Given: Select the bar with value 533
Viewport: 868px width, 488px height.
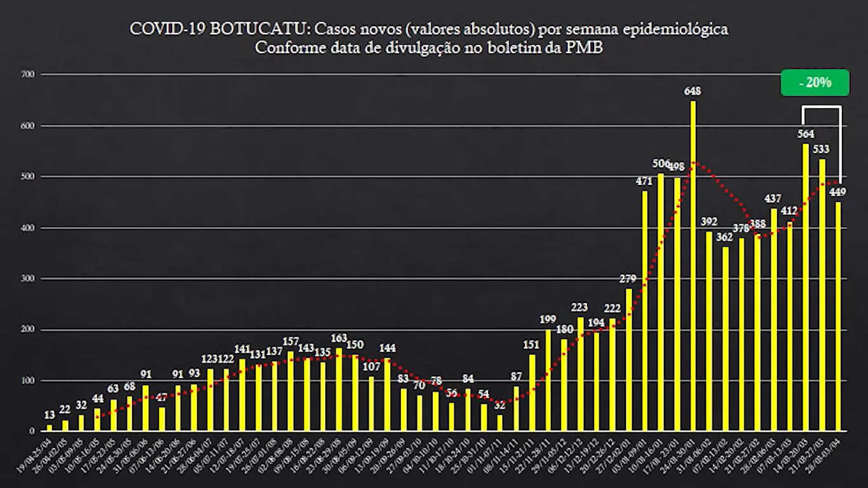Looking at the screenshot, I should tap(822, 295).
